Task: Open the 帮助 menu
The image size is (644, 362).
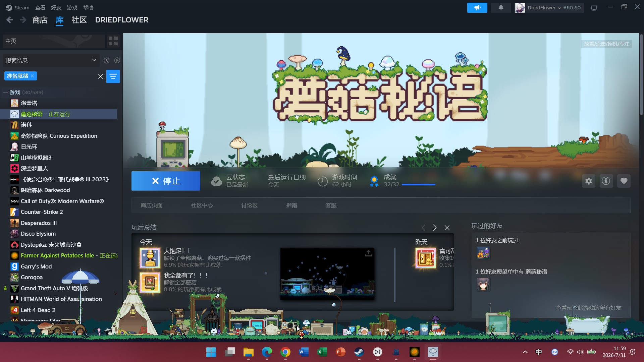Action: [88, 7]
